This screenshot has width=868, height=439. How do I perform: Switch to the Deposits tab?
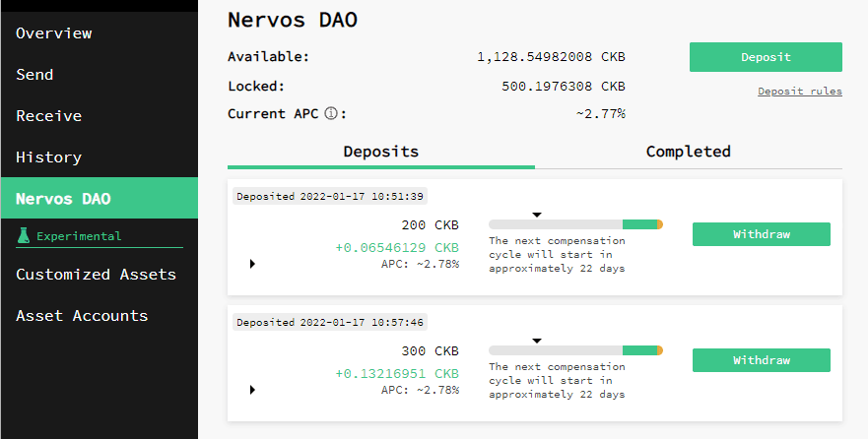[380, 152]
